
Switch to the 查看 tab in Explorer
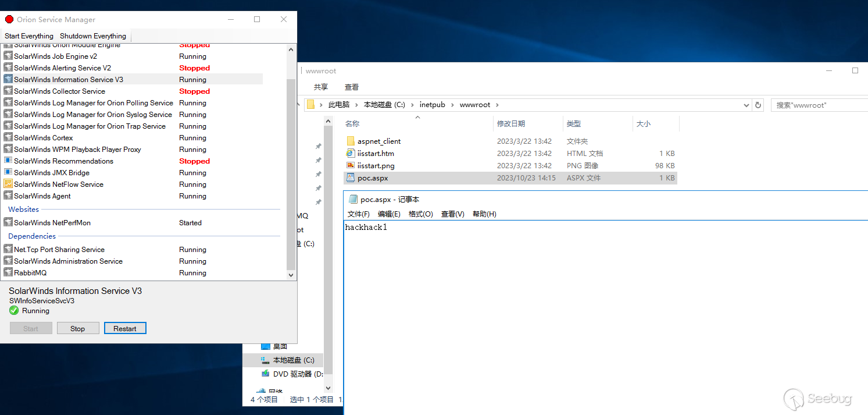click(352, 87)
